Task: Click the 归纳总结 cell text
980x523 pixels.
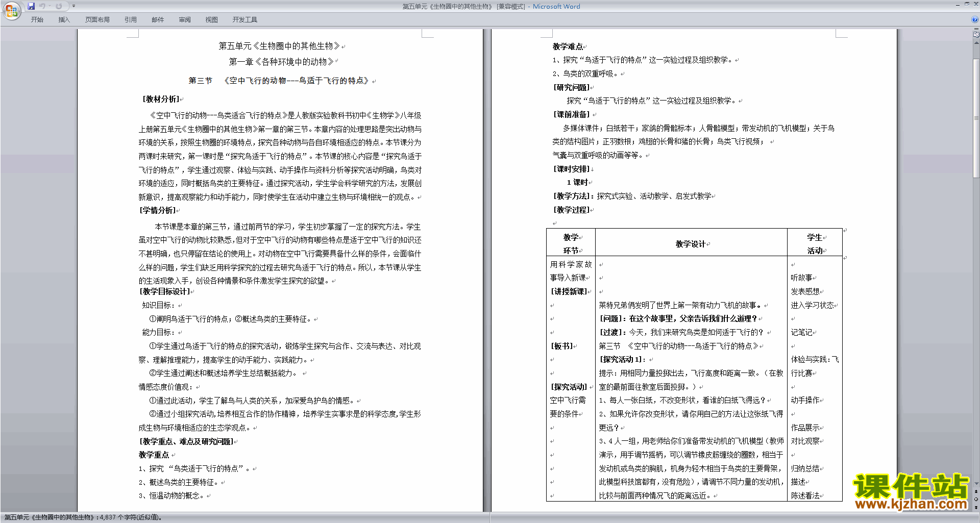Action: 805,468
